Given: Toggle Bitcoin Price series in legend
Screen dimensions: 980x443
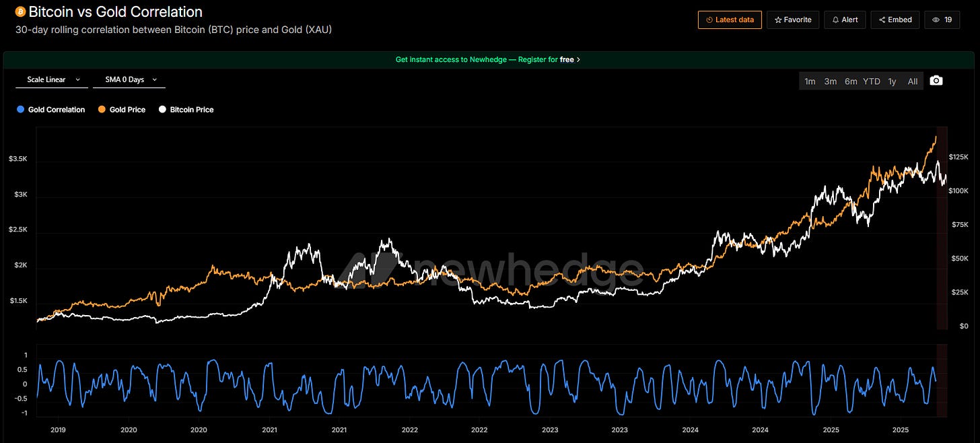Looking at the screenshot, I should (x=186, y=109).
